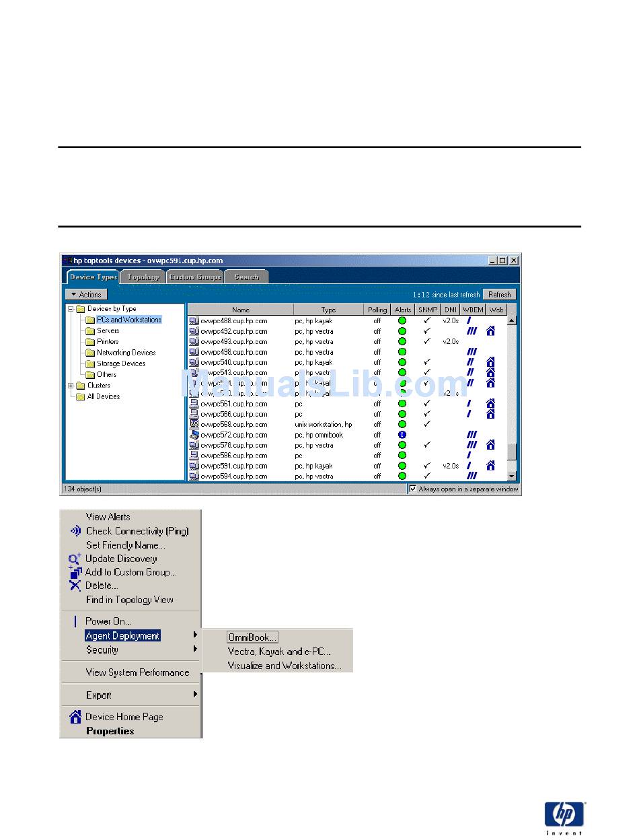639x840 pixels.
Task: Switch to the Device Types tab
Action: [93, 277]
